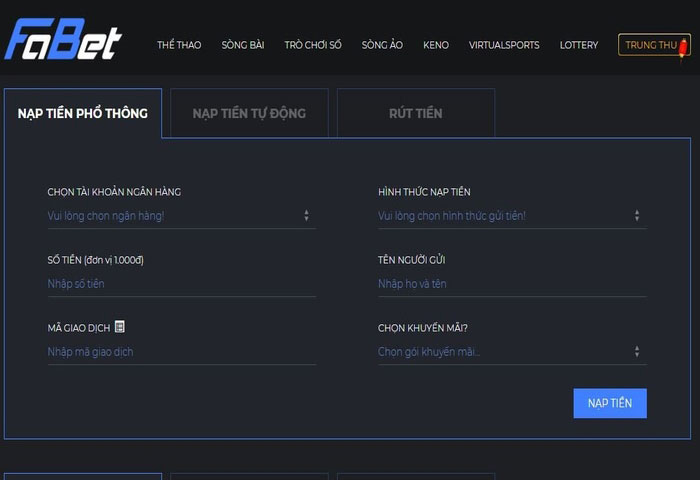Select the Nạp Tiền Phổ Thông tab
Image resolution: width=700 pixels, height=480 pixels.
coord(83,113)
